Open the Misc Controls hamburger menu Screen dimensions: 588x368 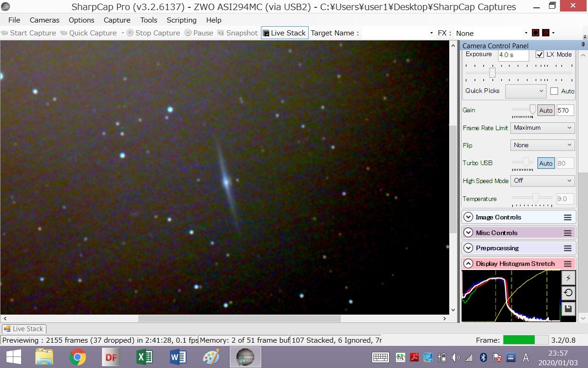(568, 233)
